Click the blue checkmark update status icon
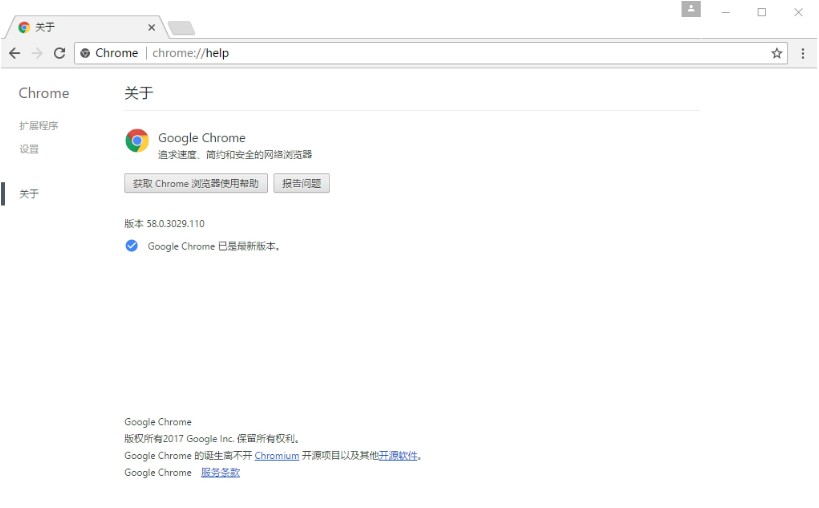 coord(132,246)
